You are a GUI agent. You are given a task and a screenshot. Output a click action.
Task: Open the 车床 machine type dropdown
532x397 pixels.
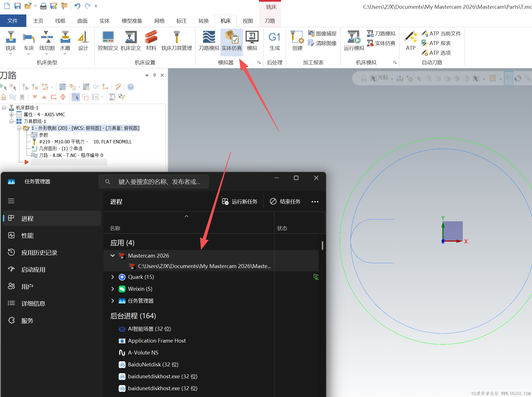(29, 54)
